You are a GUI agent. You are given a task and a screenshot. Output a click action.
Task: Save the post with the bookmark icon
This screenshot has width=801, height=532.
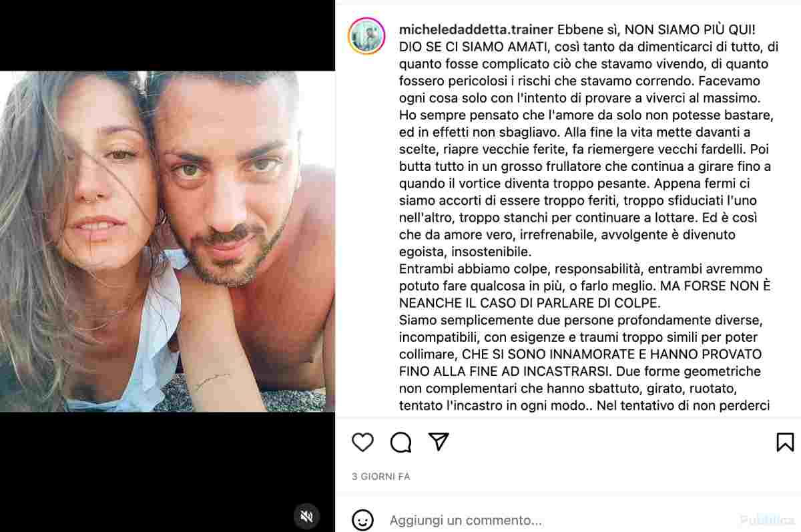(x=785, y=442)
